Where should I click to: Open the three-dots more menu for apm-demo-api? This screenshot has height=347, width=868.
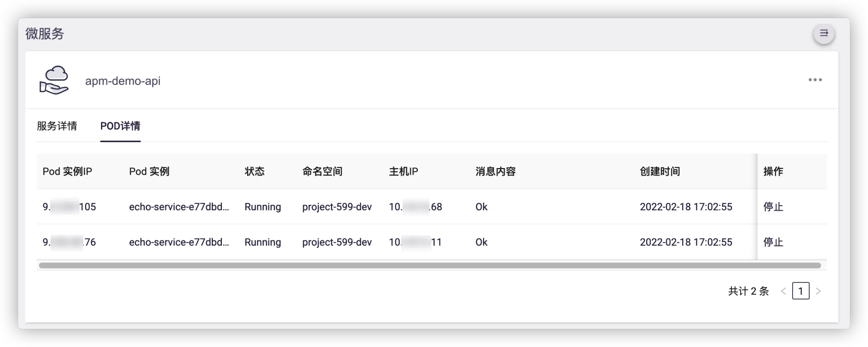point(815,80)
